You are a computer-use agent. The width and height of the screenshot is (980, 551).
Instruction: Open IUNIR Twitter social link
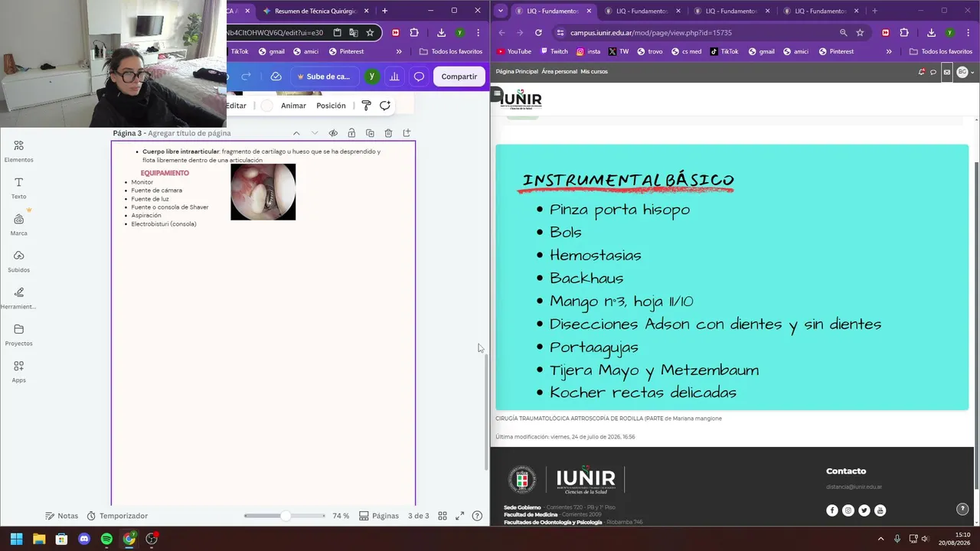click(864, 510)
